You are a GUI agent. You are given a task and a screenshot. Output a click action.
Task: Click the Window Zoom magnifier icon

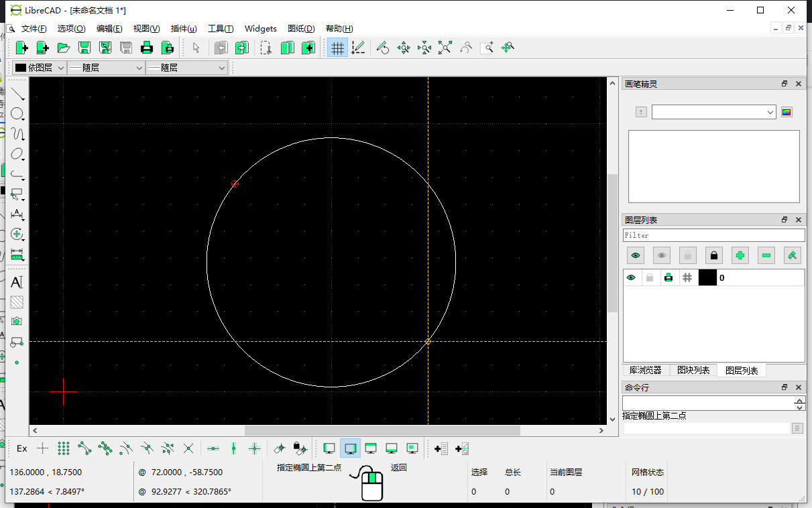487,48
